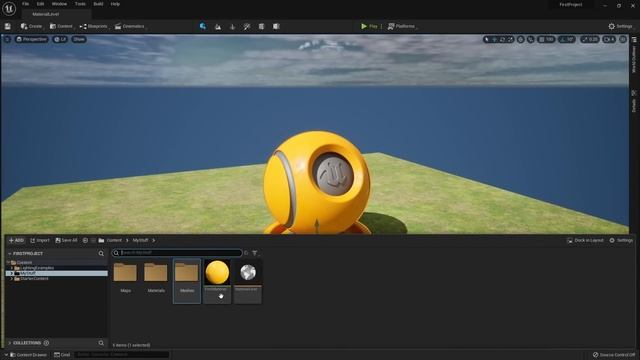
Task: Open the Help menu
Action: (x=115, y=4)
